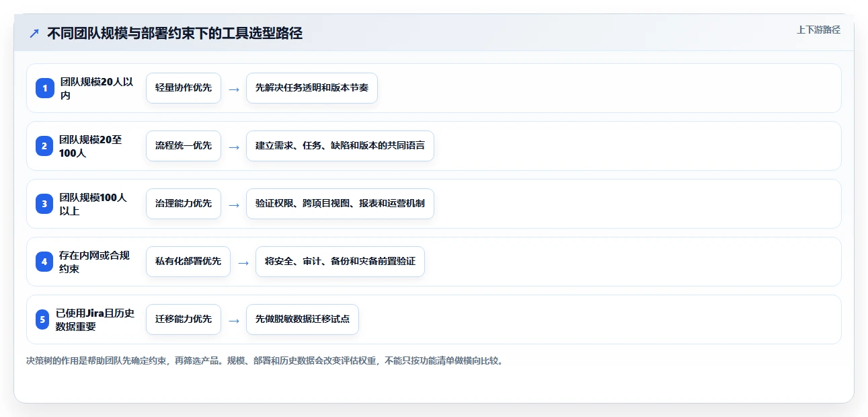Open the 先解决任务透明和版本节奏 box
868x417 pixels.
[312, 88]
